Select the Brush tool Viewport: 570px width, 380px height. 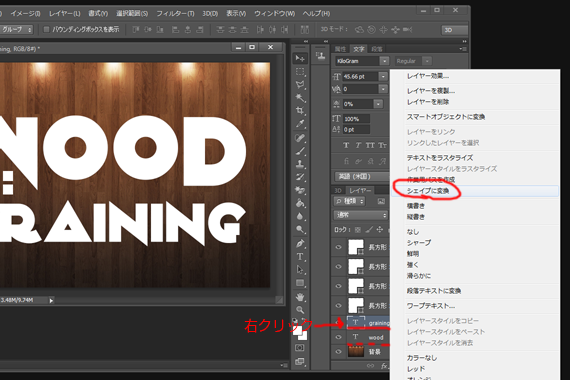pos(300,151)
